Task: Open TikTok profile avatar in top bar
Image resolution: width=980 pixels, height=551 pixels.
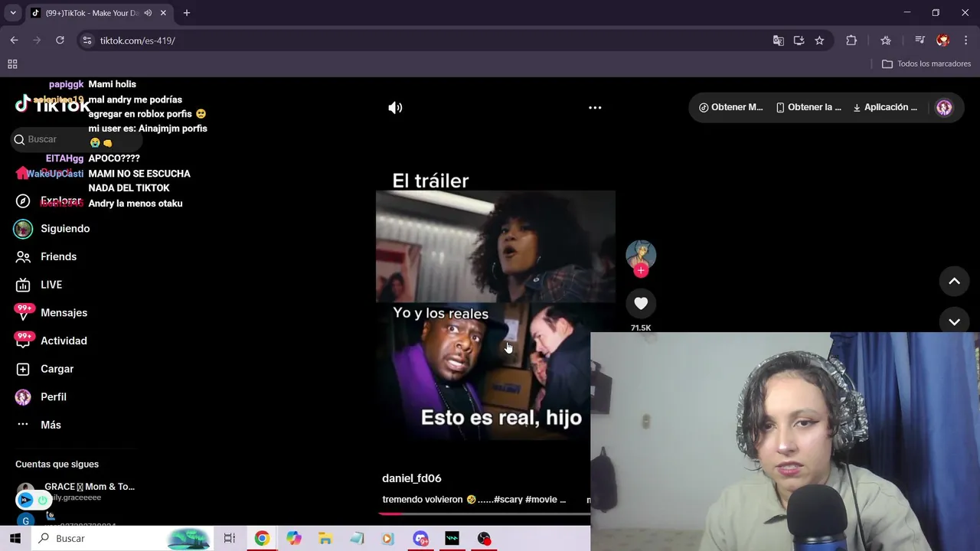Action: pos(944,108)
